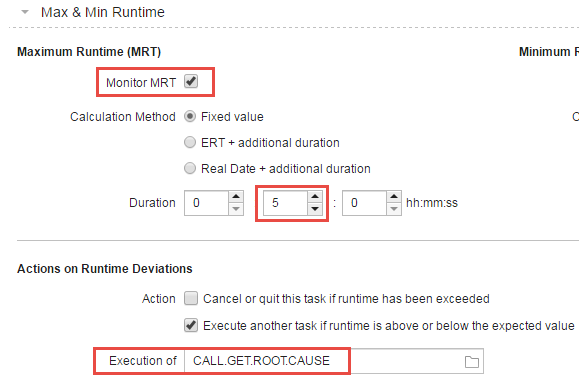Image resolution: width=579 pixels, height=387 pixels.
Task: Select ERT + additional duration option
Action: pos(190,143)
